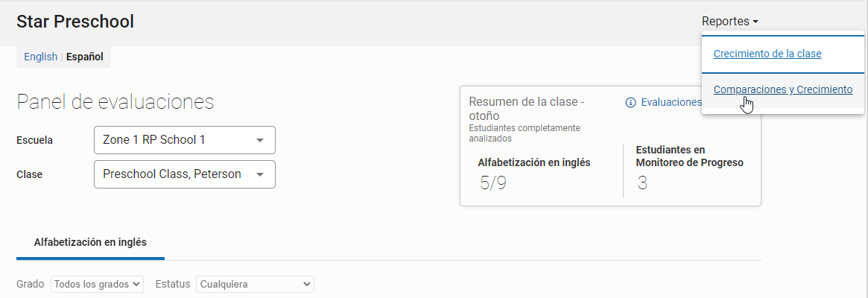Screen dimensions: 868x298
Task: Open Comparaciones y Crecimiento report
Action: point(783,89)
